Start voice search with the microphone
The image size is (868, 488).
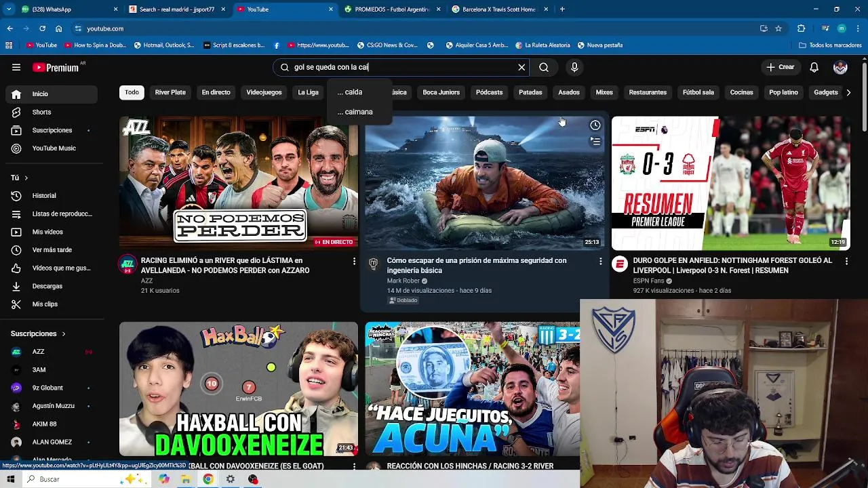[x=574, y=67]
